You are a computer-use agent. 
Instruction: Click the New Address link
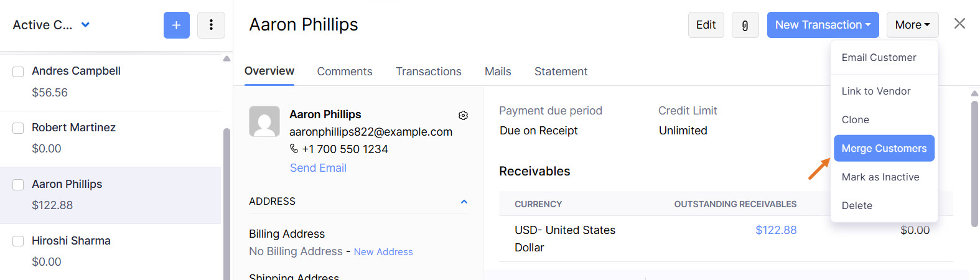click(383, 252)
